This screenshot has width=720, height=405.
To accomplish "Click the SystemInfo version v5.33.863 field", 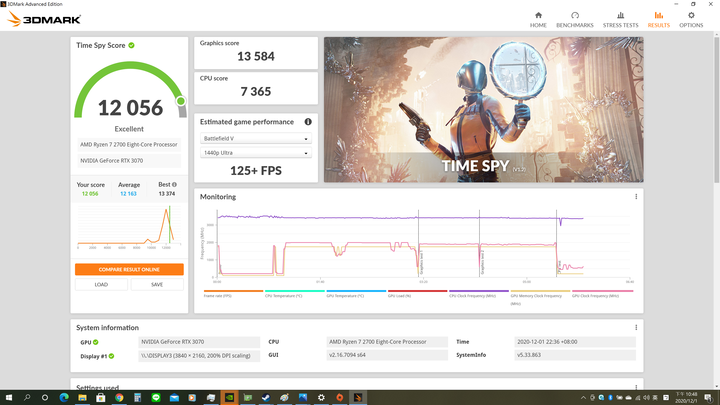I will [575, 355].
